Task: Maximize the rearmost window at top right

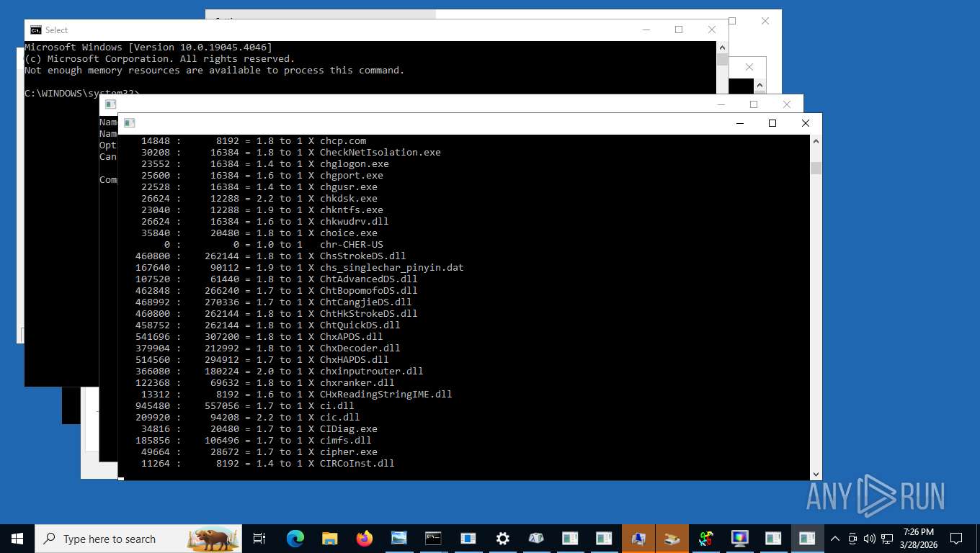Action: click(x=732, y=21)
